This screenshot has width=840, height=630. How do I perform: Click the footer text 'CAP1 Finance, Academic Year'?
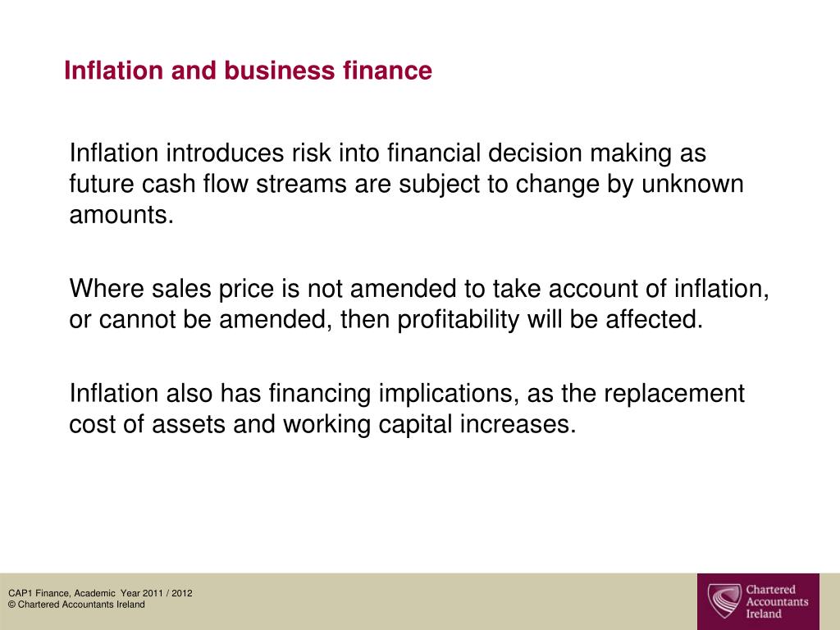point(75,593)
